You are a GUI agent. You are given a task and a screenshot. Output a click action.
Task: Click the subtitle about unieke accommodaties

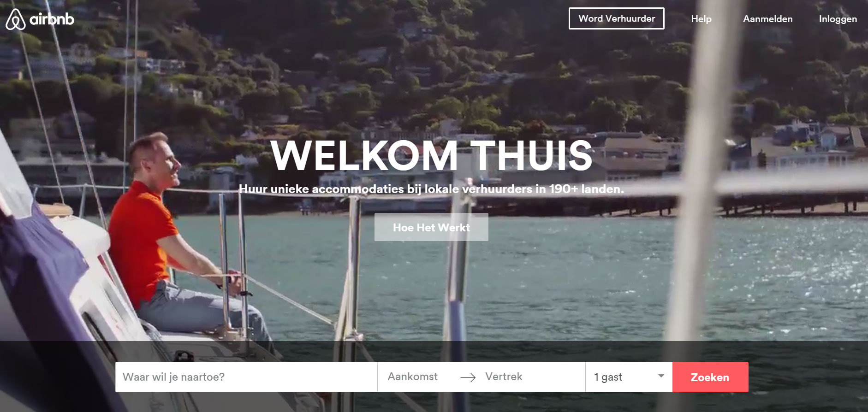pos(431,189)
